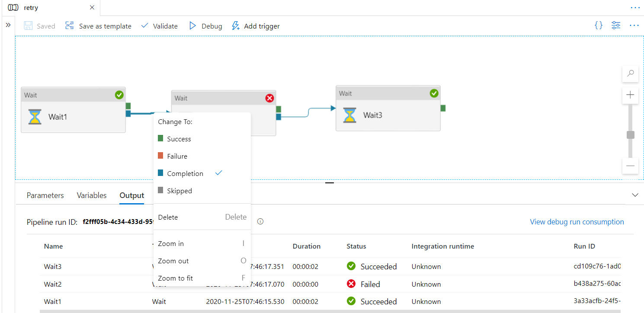This screenshot has width=644, height=313.
Task: Sort by the Duration column header
Action: (307, 246)
